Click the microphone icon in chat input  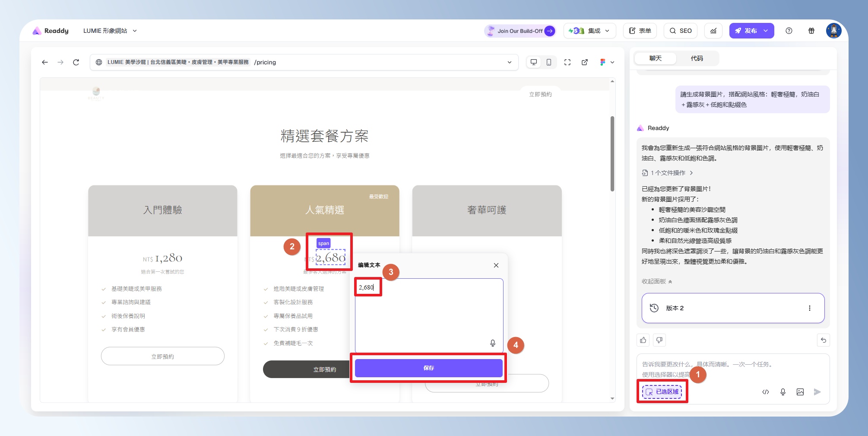coord(783,392)
